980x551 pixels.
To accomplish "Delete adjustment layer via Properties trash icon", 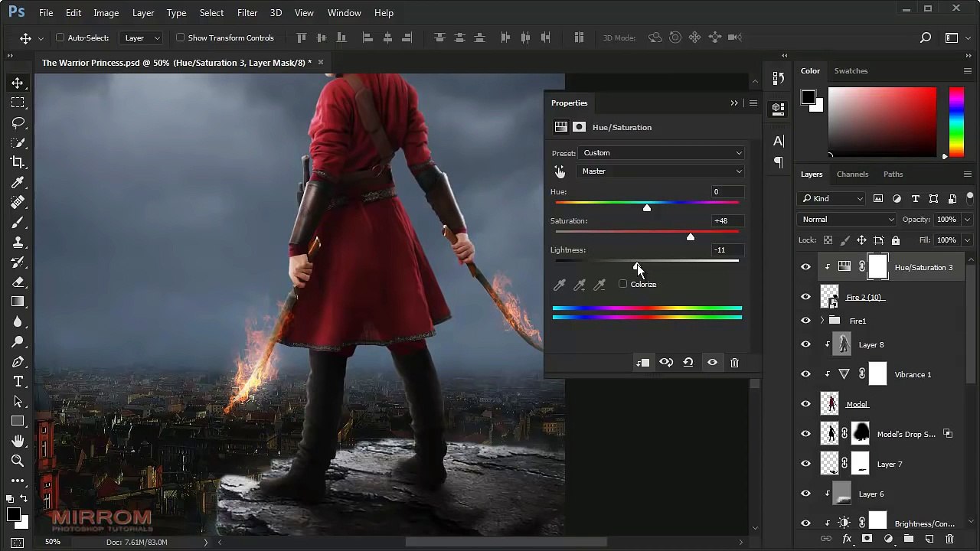I will [734, 363].
